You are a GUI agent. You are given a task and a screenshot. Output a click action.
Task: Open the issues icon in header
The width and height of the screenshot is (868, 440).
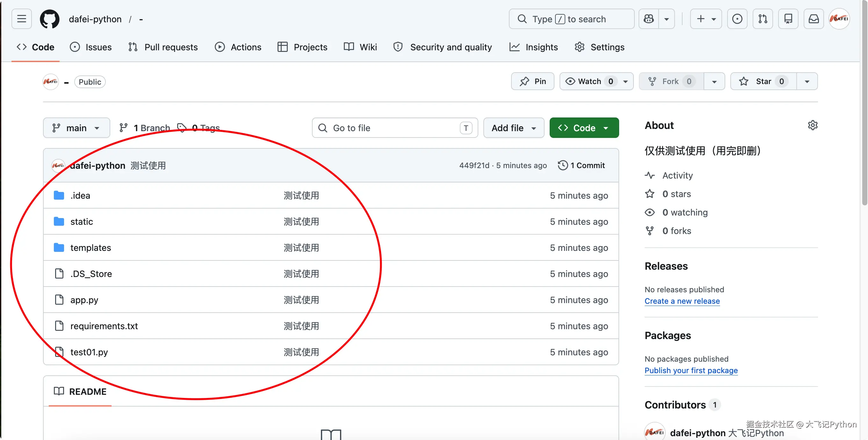coord(737,19)
